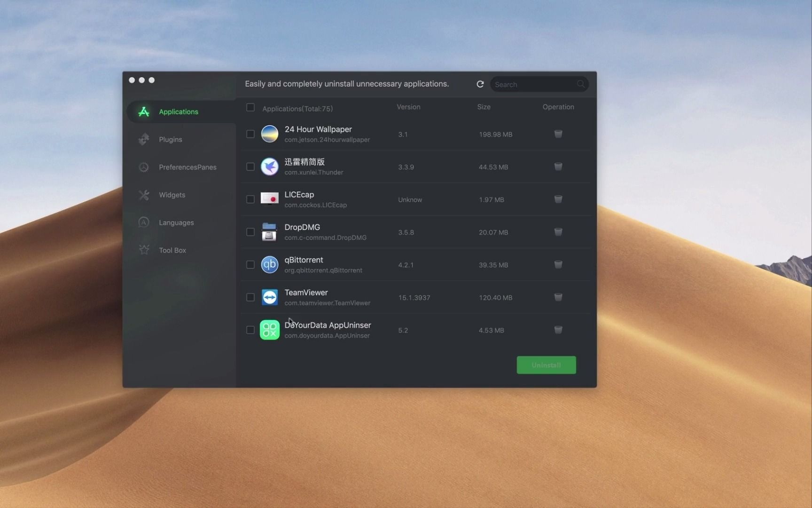
Task: Click trash icon for qBittorrent
Action: click(x=558, y=265)
